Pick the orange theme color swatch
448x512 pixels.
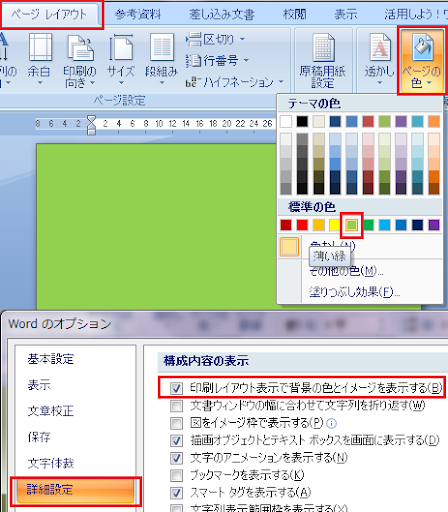pyautogui.click(x=434, y=122)
